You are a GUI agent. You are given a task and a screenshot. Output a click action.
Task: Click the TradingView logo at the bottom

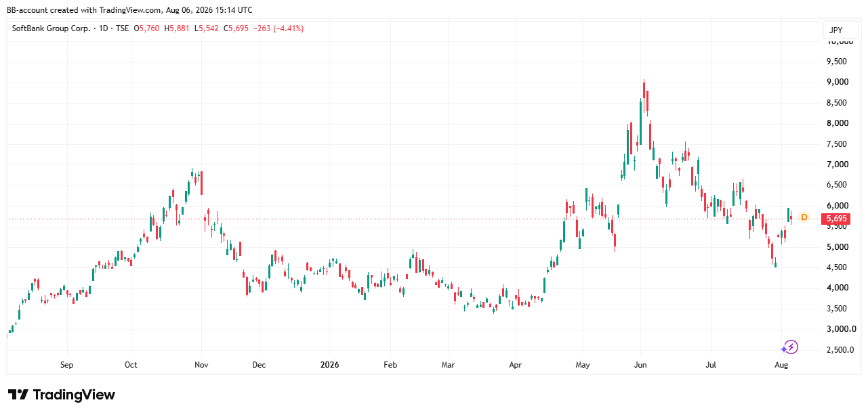(61, 395)
